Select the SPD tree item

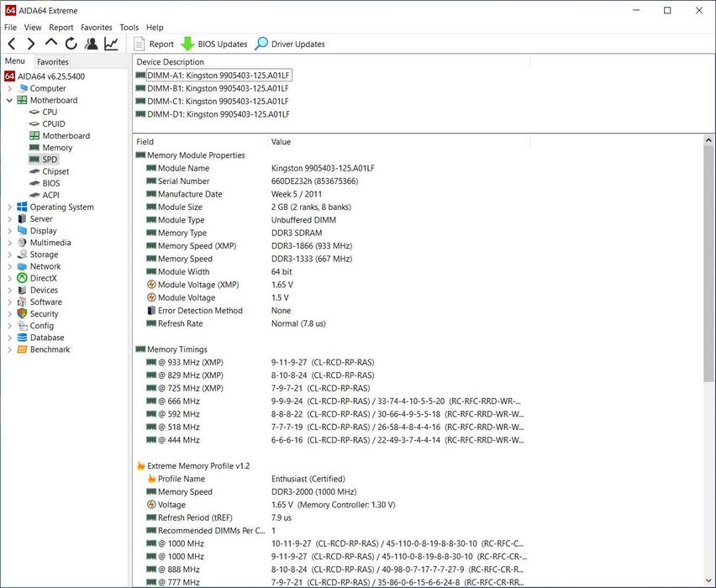coord(44,160)
